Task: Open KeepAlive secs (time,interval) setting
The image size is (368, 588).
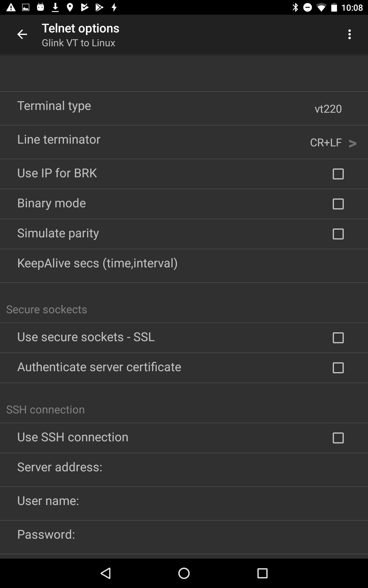Action: (184, 266)
